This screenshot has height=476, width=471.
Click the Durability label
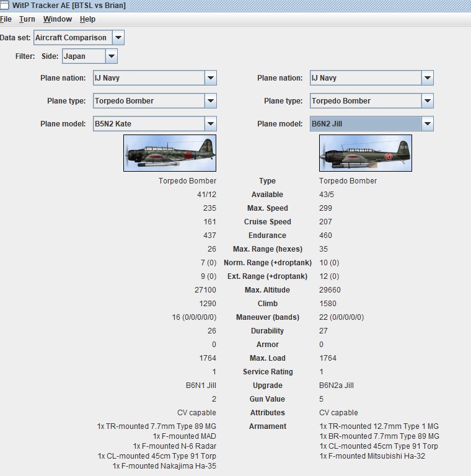267,331
